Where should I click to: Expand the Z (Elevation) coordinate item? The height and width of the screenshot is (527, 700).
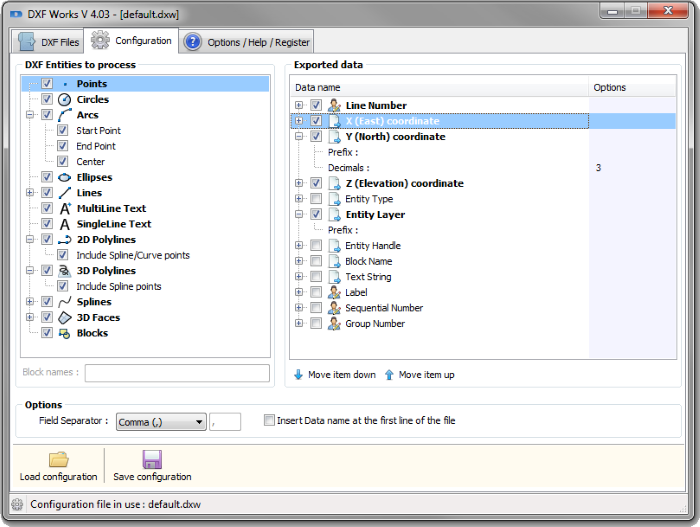(x=299, y=184)
